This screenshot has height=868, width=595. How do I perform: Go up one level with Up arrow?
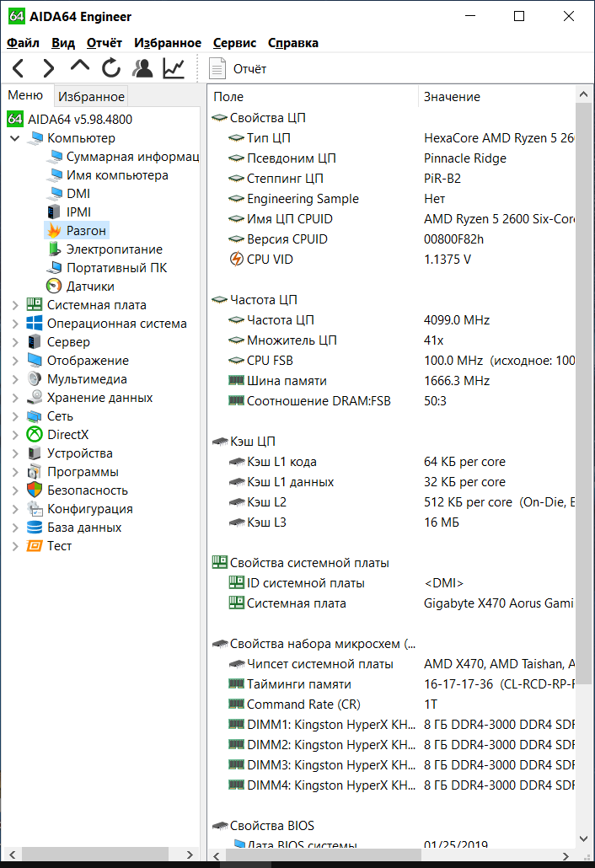[x=80, y=67]
